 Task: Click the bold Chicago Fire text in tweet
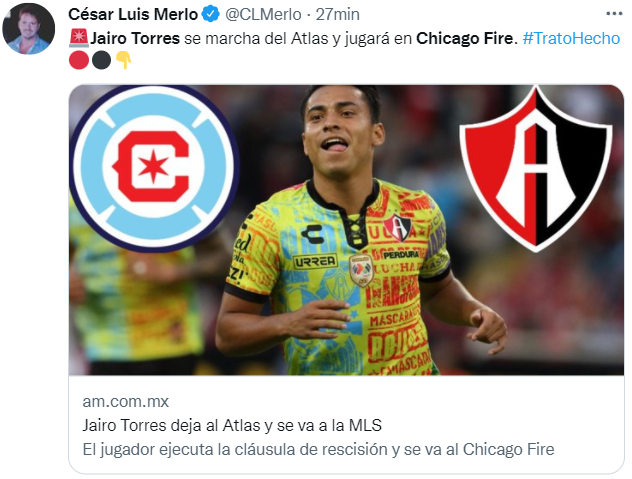(x=465, y=38)
